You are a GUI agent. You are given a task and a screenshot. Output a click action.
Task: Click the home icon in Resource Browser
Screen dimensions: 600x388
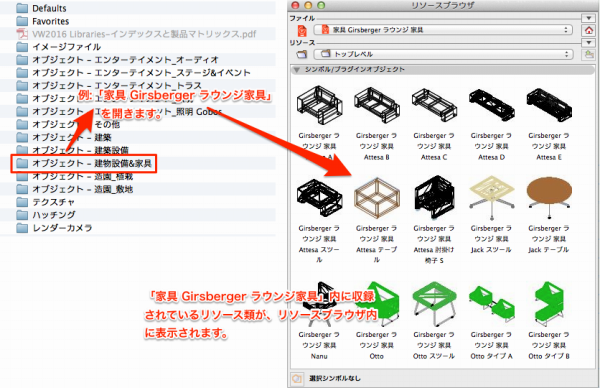[x=589, y=30]
